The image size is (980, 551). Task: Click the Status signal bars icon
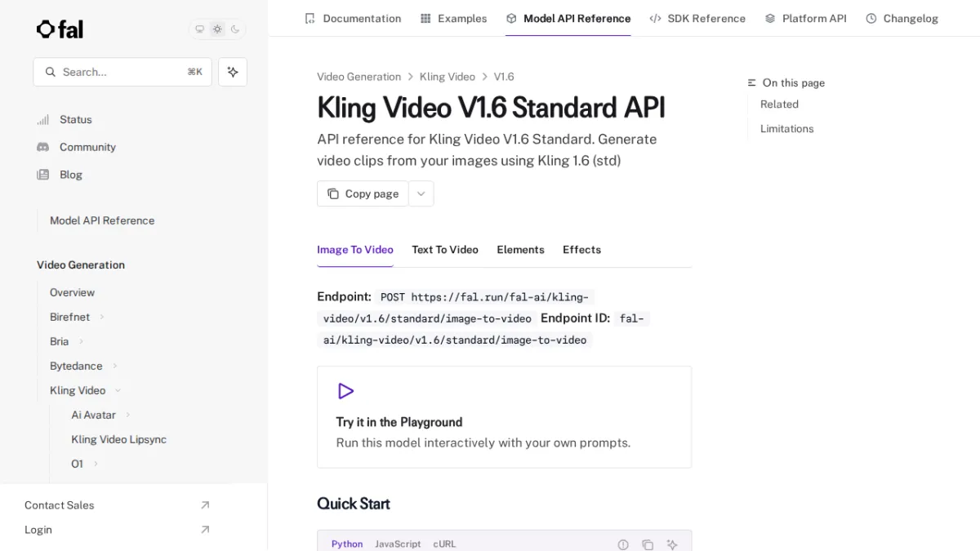[x=43, y=119]
